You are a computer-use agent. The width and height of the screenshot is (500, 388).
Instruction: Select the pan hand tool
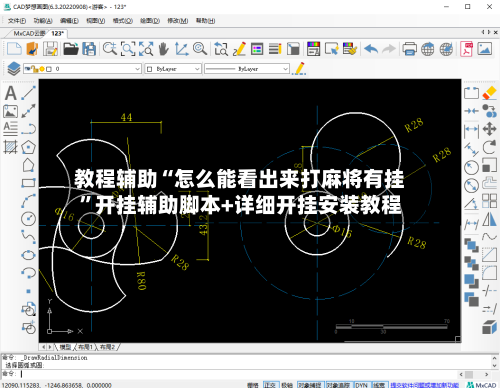(x=163, y=49)
